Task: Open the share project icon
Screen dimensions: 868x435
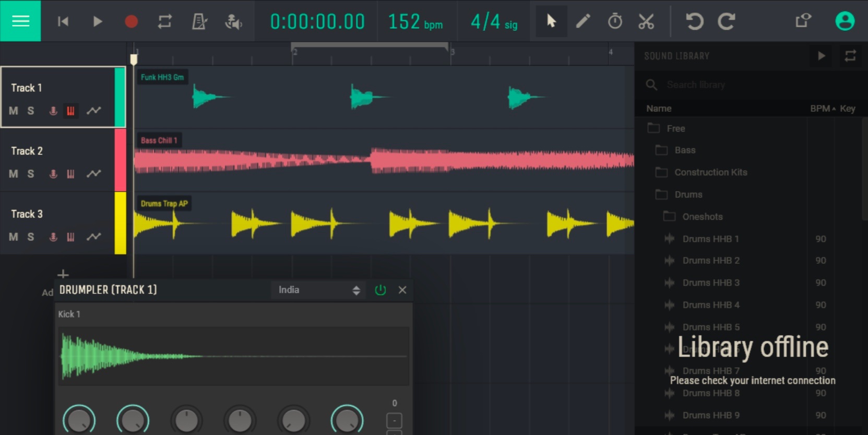Action: [x=803, y=21]
